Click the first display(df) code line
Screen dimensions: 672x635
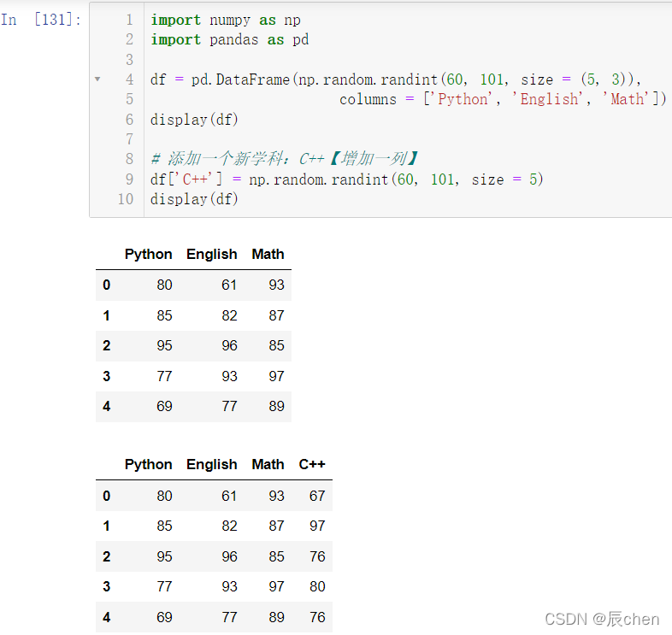(194, 120)
